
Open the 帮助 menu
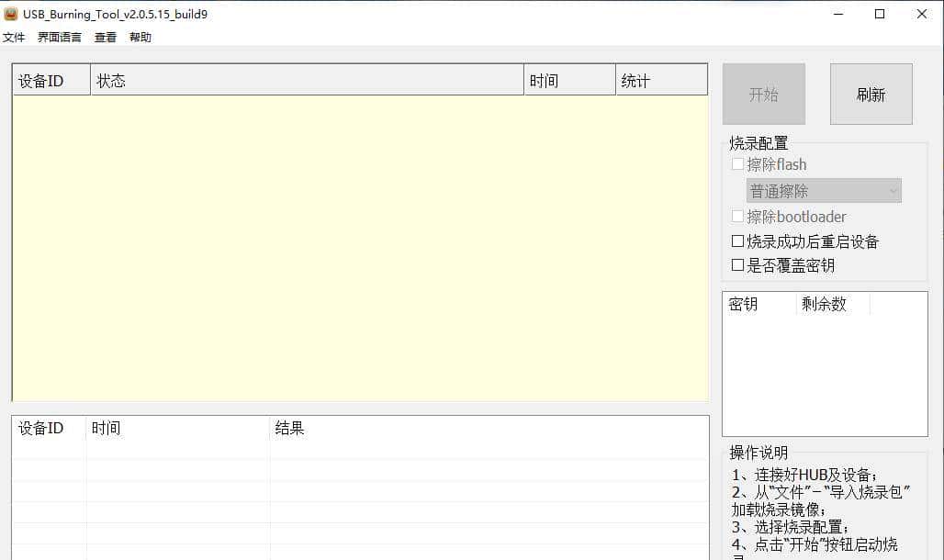pos(140,38)
